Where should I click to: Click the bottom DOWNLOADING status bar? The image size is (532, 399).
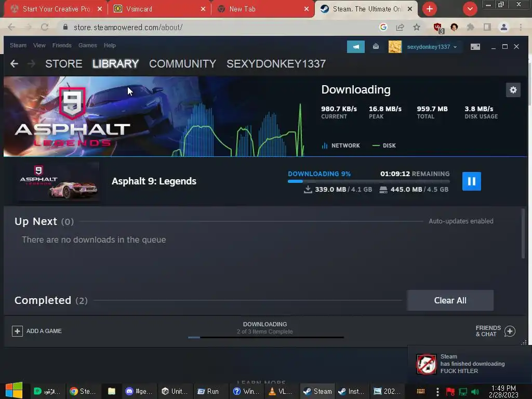point(265,330)
